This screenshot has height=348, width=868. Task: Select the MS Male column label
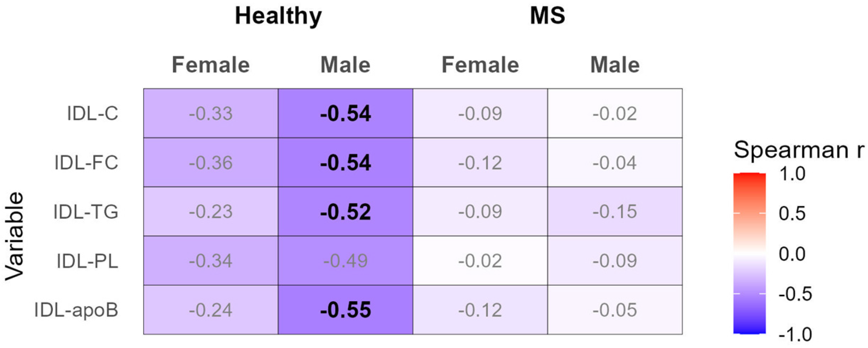[615, 65]
